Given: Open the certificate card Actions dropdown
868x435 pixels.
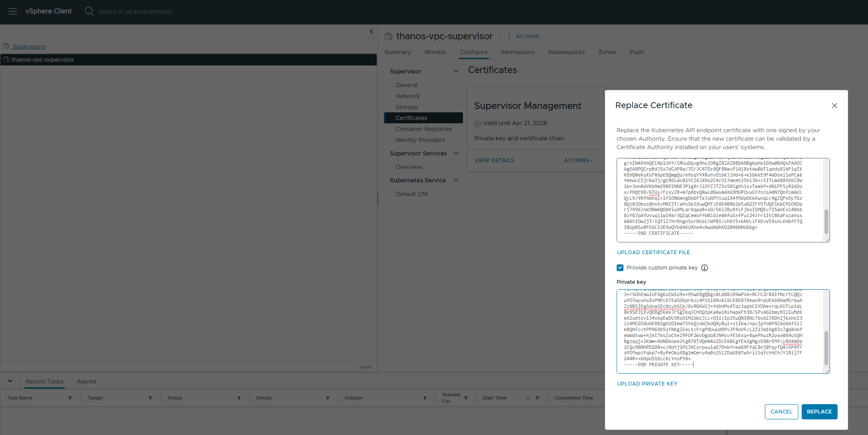Looking at the screenshot, I should point(579,160).
